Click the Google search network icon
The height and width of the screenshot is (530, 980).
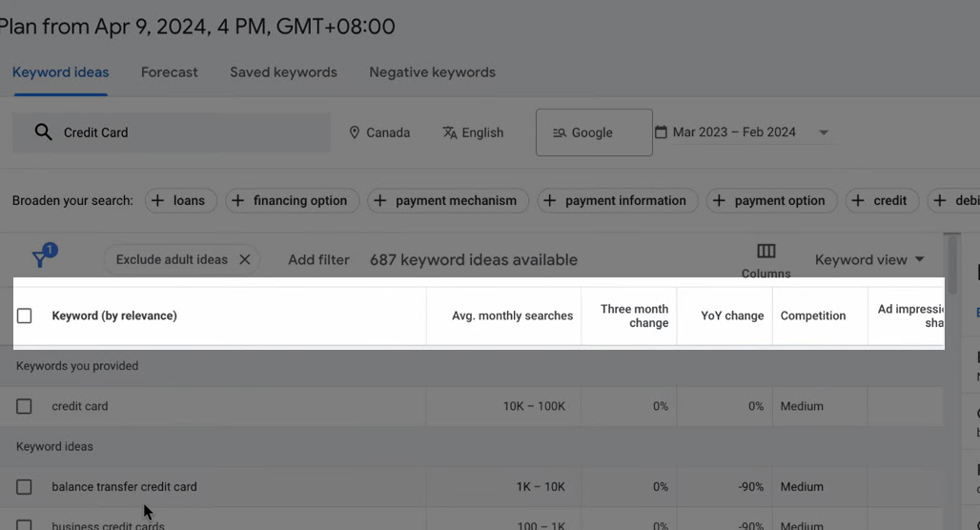pos(559,132)
